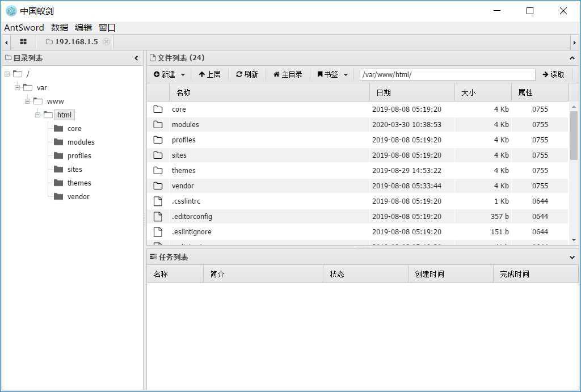Select the 192.168.1.5 tab
The height and width of the screenshot is (392, 581).
(x=75, y=41)
